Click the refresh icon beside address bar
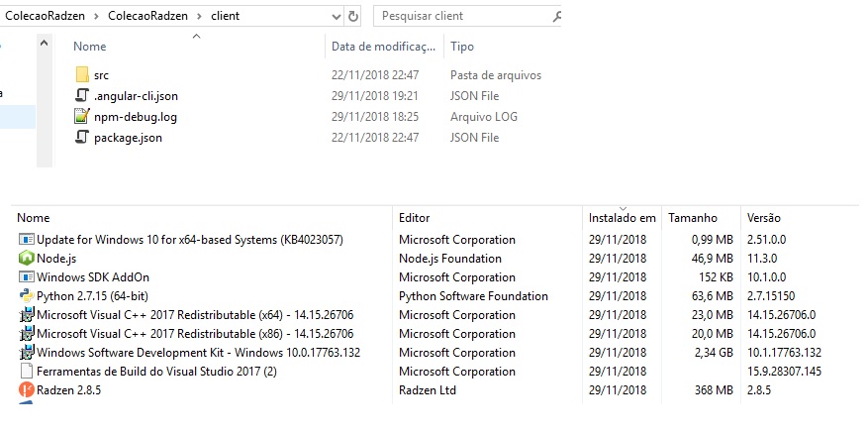This screenshot has height=434, width=868. click(x=353, y=16)
